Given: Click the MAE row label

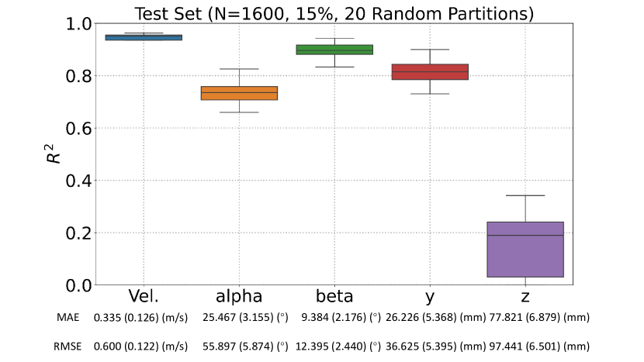Looking at the screenshot, I should 67,317.
